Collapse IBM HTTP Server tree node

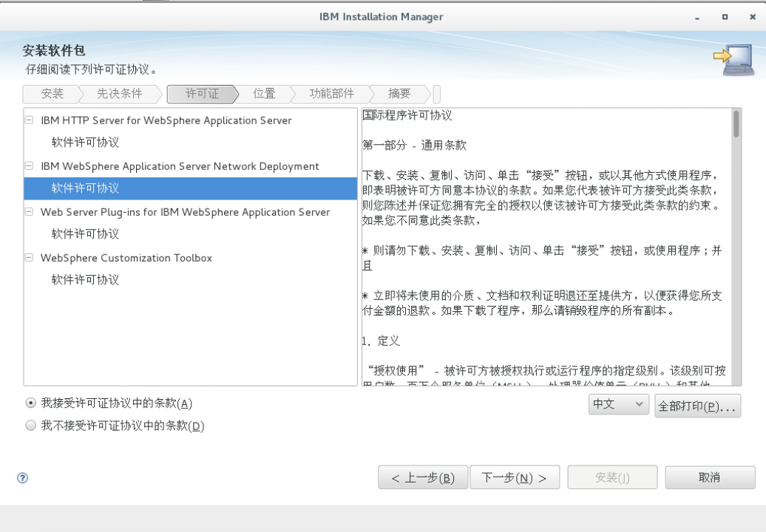tap(30, 120)
